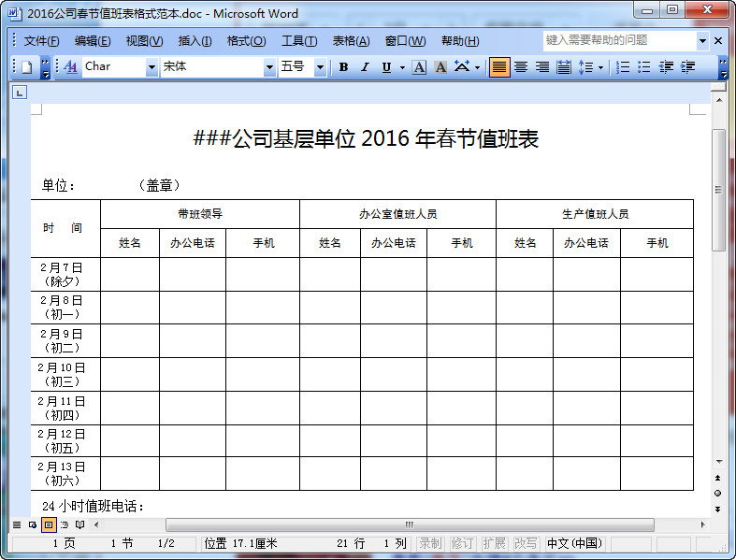Switch to Normal view
This screenshot has width=736, height=560.
point(17,524)
